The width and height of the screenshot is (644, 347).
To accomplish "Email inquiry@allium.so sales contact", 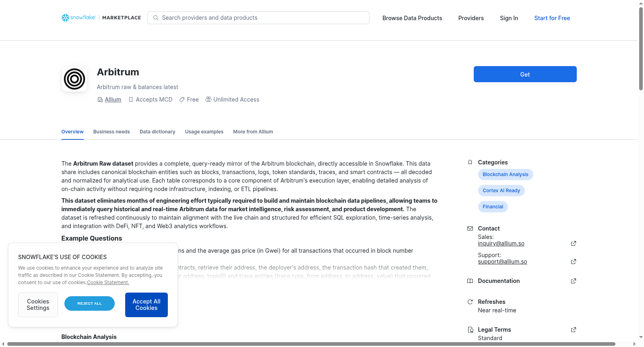I will click(x=501, y=243).
